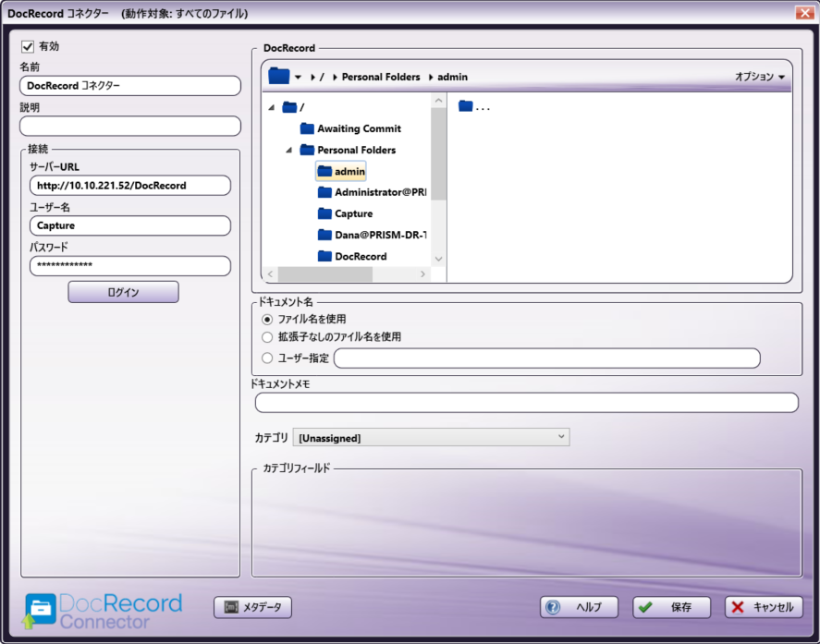Click the large blue breadcrumb folder icon
Viewport: 820px width, 644px height.
tap(279, 77)
